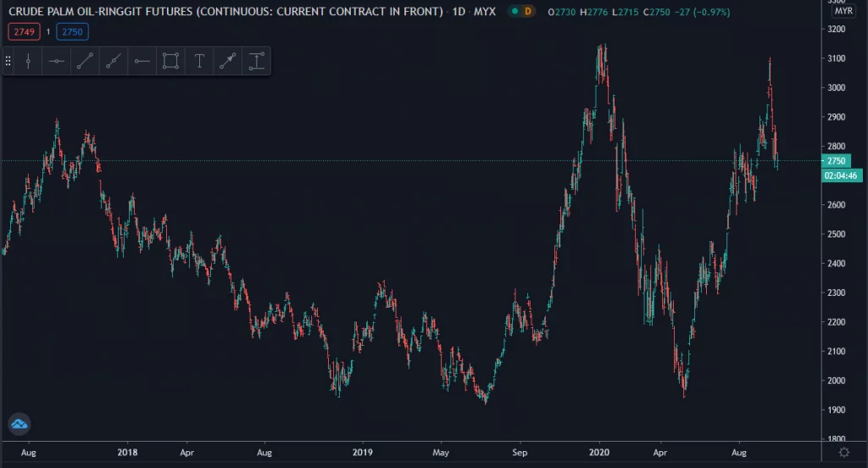Select the horizontal ray tool
The height and width of the screenshot is (468, 868).
(142, 61)
